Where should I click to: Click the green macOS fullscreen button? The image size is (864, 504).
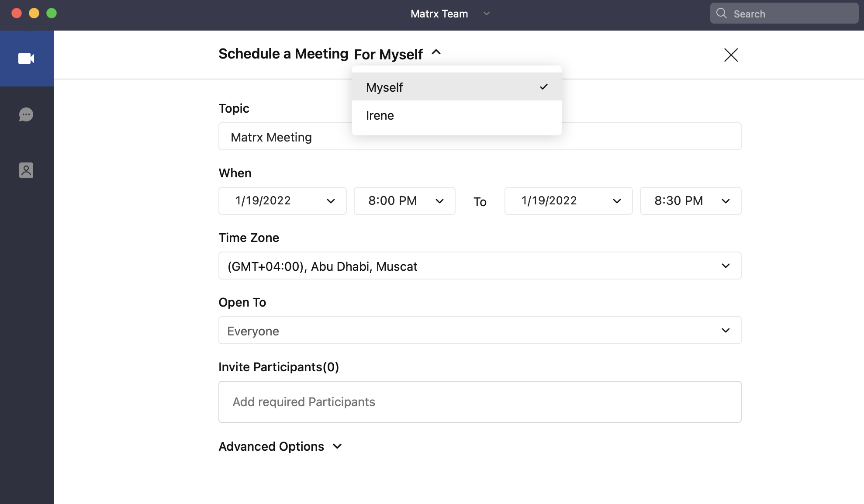point(52,13)
